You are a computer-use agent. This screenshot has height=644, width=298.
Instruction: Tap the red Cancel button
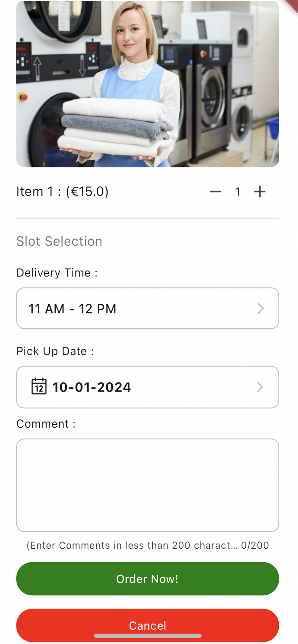(x=148, y=625)
